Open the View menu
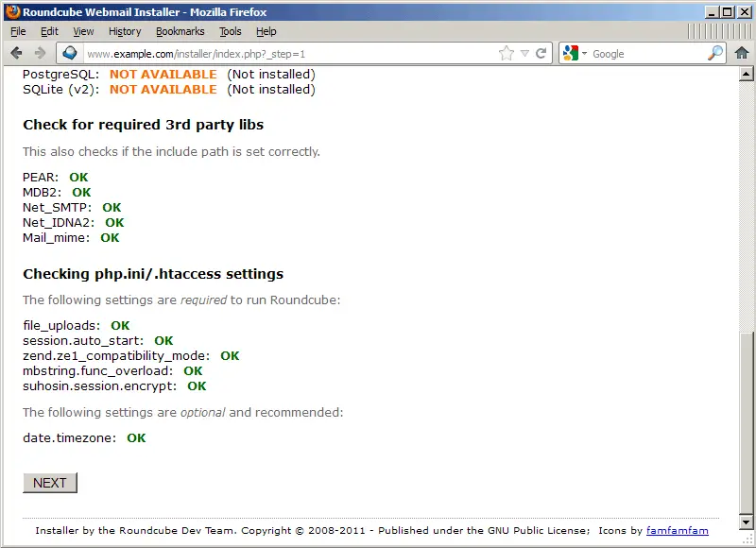Viewport: 756px width, 548px height. coord(83,31)
